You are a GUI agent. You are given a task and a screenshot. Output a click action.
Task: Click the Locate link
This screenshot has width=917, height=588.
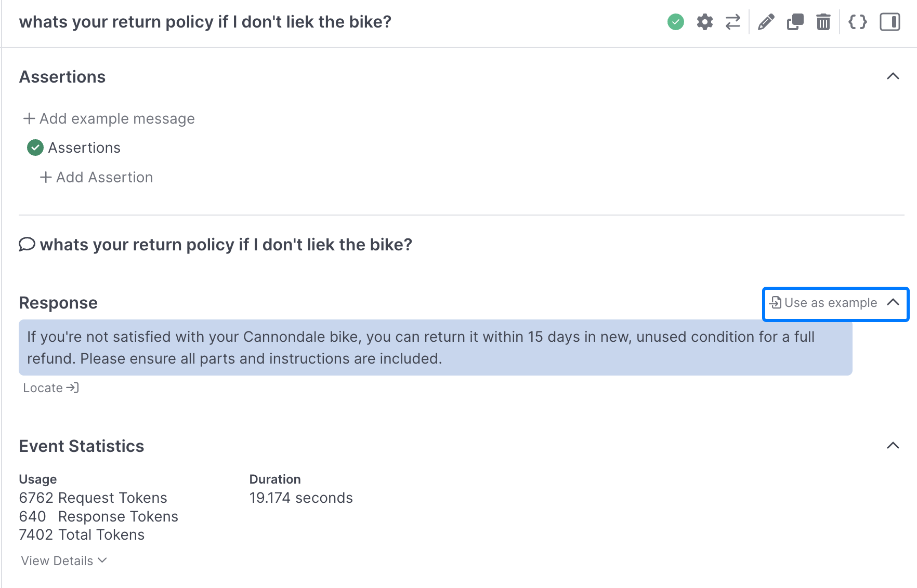(50, 387)
